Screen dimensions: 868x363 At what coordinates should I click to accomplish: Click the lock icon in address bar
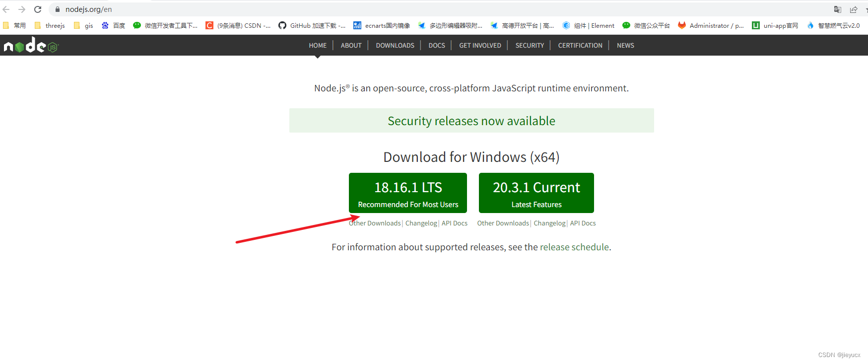pos(58,9)
